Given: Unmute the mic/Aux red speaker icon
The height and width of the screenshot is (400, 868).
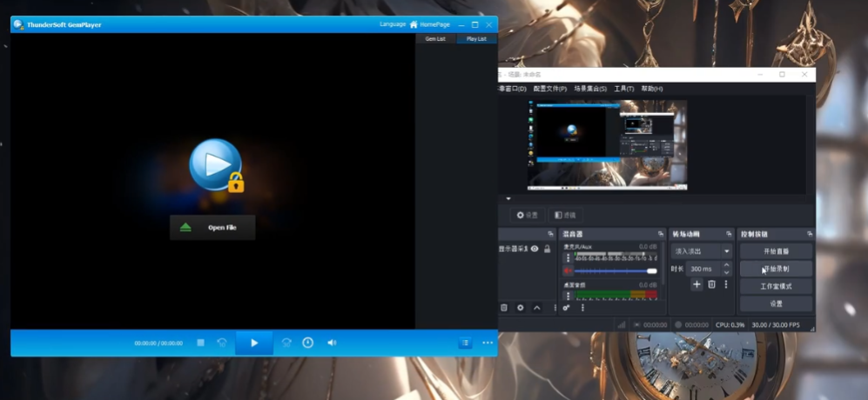Looking at the screenshot, I should pos(568,271).
